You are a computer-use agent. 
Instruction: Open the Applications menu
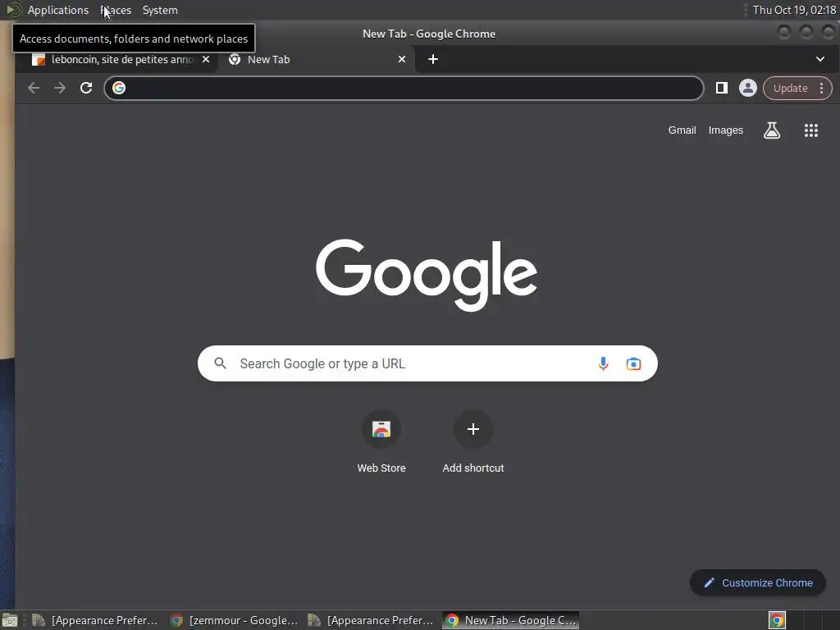coord(58,10)
